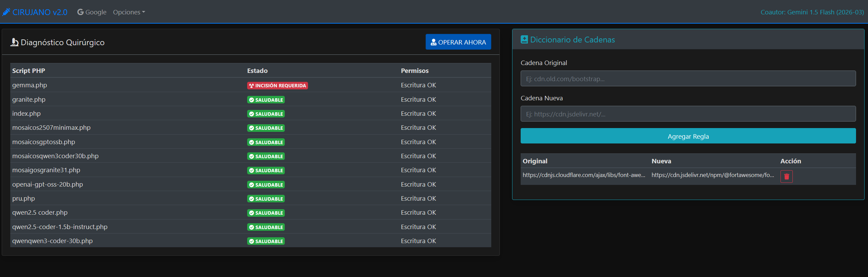Click the surgeon icon in OPERAR AHORA
The height and width of the screenshot is (277, 868).
[433, 42]
